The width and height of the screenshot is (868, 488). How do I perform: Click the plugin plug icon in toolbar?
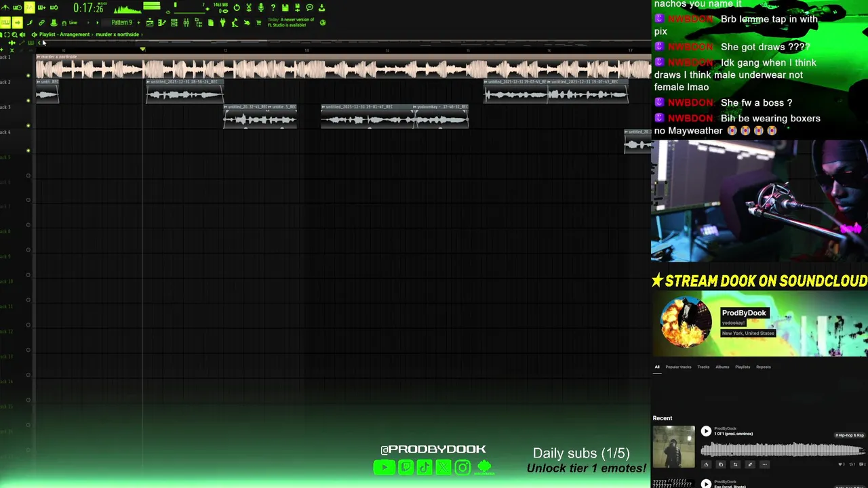coord(222,23)
